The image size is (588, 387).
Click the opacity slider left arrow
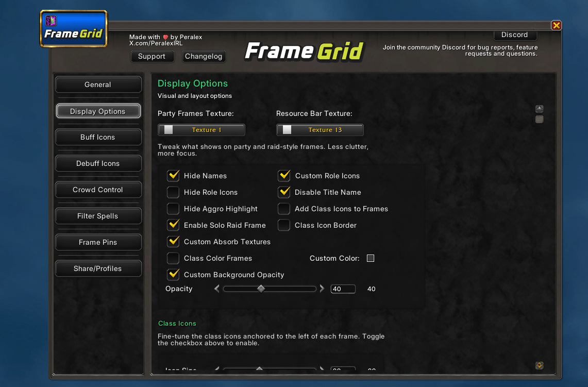point(217,289)
